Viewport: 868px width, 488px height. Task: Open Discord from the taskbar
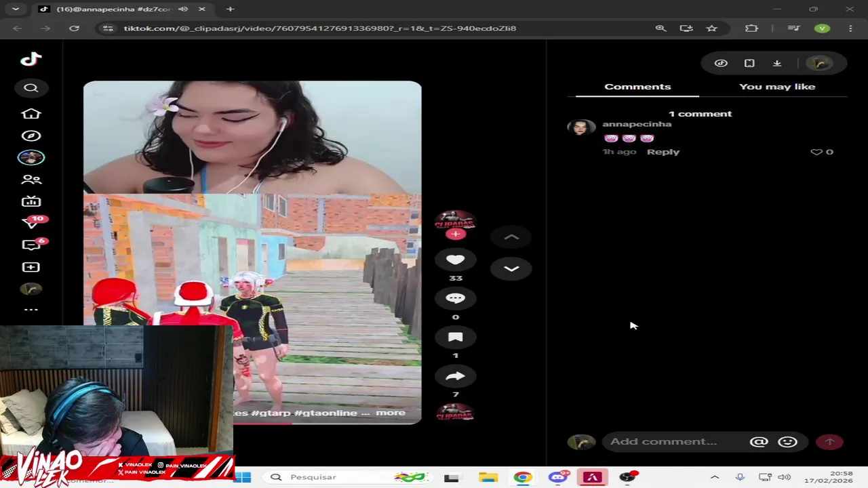557,477
